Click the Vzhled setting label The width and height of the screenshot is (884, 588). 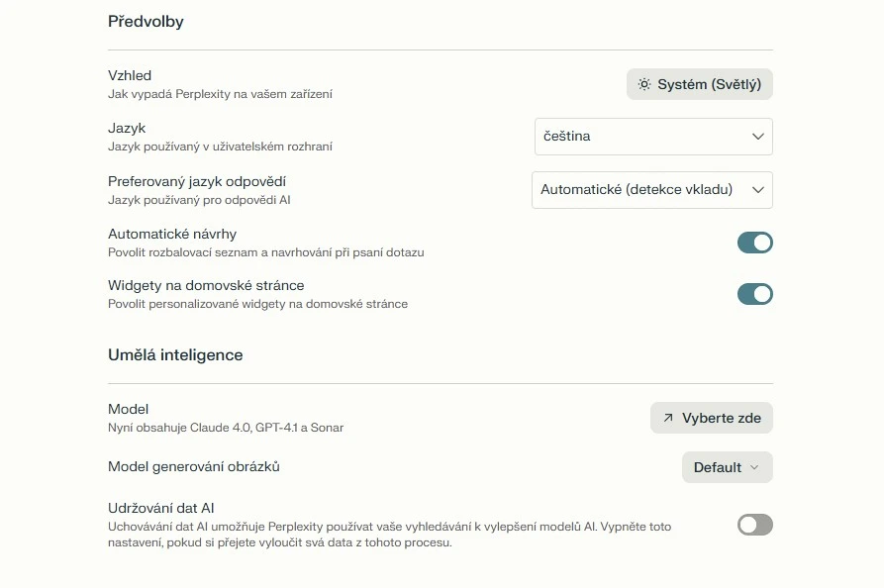pos(130,75)
